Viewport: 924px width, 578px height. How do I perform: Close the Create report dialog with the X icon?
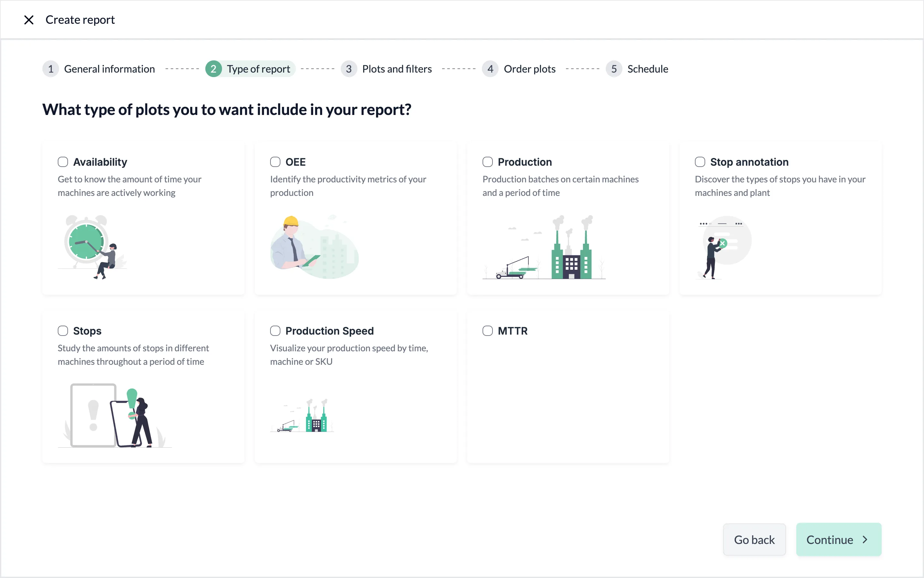pyautogui.click(x=29, y=20)
